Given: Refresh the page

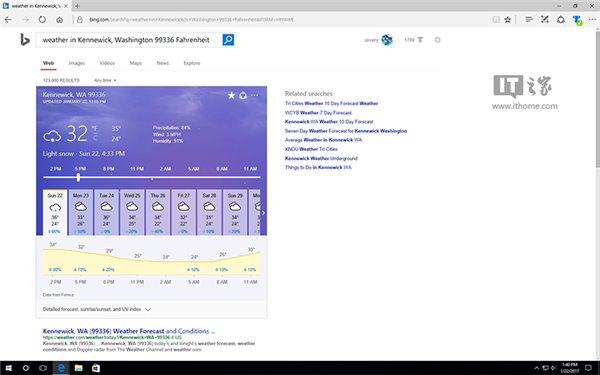Looking at the screenshot, I should (x=42, y=20).
